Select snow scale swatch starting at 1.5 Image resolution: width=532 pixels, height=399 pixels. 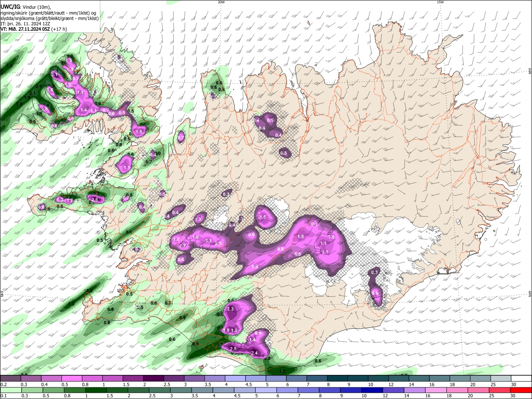133,379
